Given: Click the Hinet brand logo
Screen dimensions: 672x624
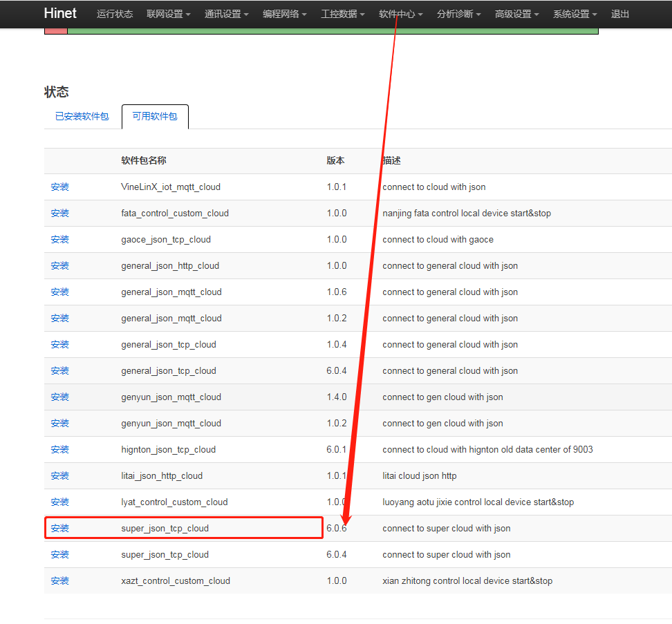Looking at the screenshot, I should point(60,13).
